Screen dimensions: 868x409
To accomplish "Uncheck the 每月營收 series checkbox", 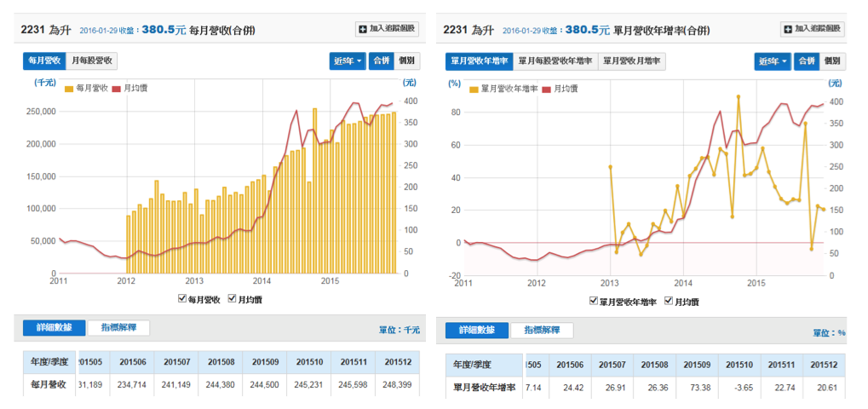I will click(x=183, y=299).
